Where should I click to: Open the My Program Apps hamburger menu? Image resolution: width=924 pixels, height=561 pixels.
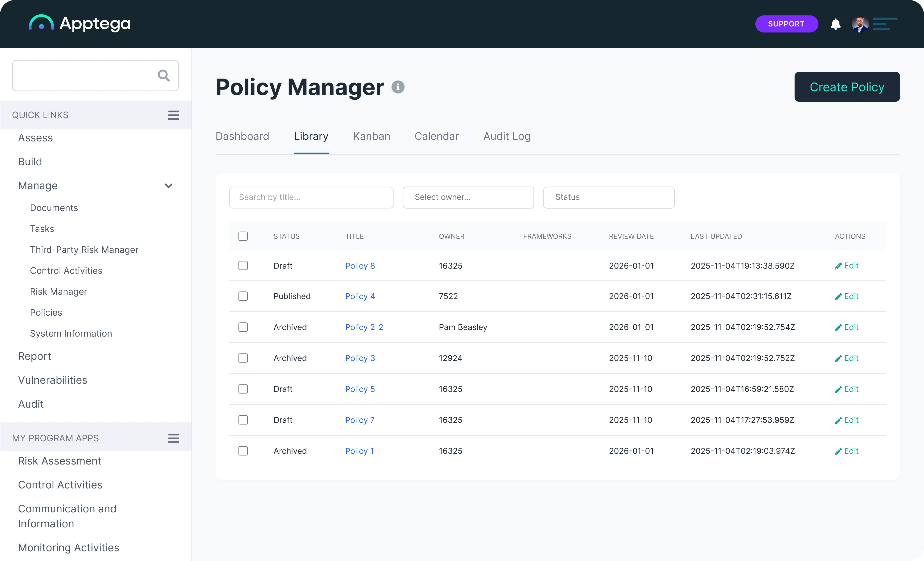(x=173, y=438)
